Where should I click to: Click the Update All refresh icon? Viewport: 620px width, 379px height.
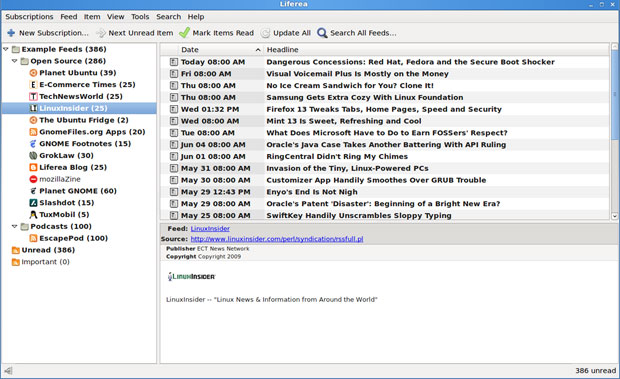point(265,33)
